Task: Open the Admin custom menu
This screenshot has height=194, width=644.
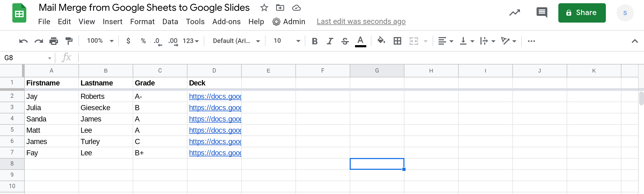Action: 289,21
